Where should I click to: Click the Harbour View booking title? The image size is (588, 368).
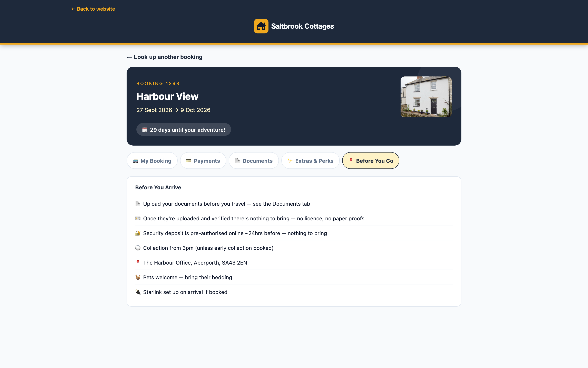(x=167, y=96)
